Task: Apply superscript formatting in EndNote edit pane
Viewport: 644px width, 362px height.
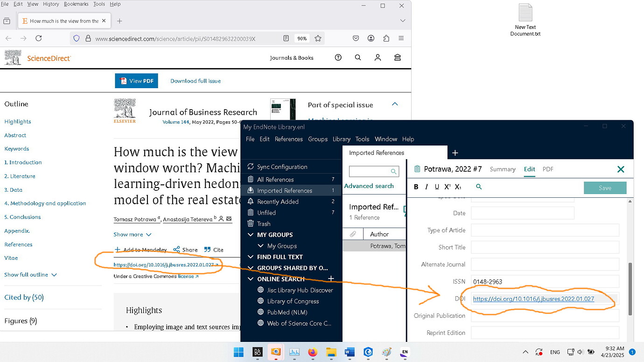Action: tap(447, 186)
